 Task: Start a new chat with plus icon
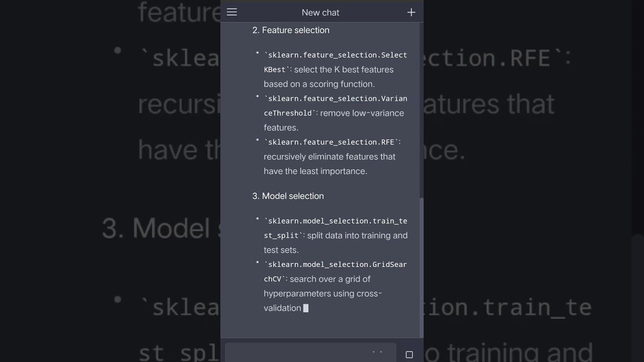(x=411, y=13)
